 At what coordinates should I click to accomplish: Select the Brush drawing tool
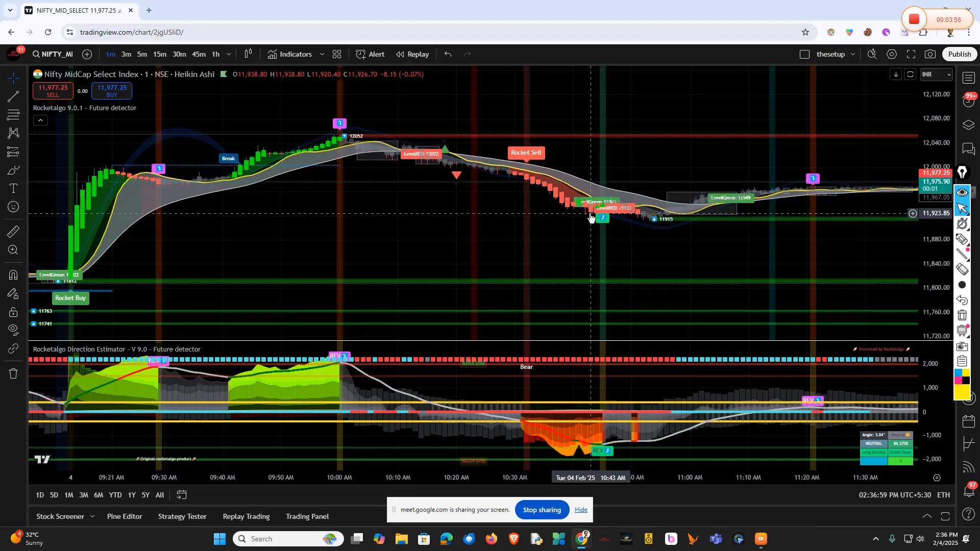pyautogui.click(x=13, y=170)
